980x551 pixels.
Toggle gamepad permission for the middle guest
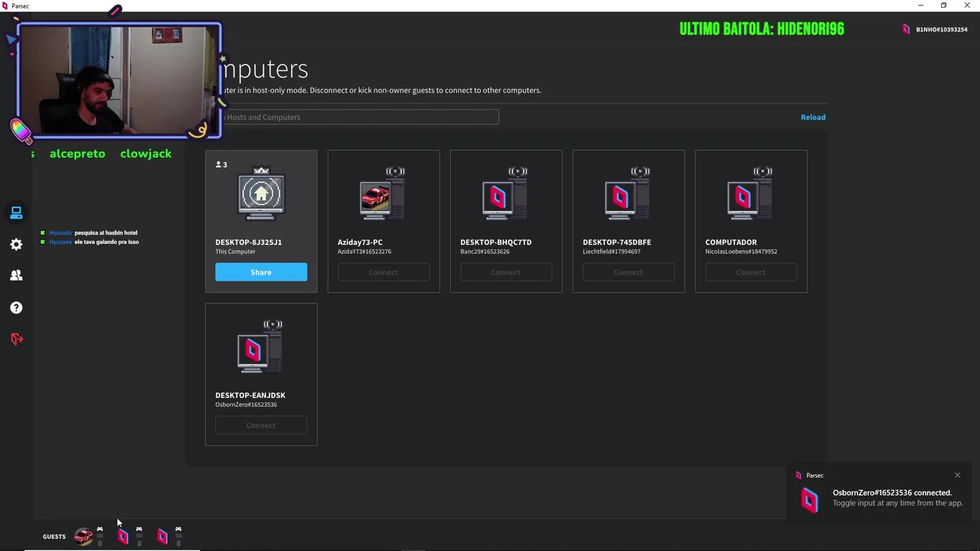coord(139,529)
